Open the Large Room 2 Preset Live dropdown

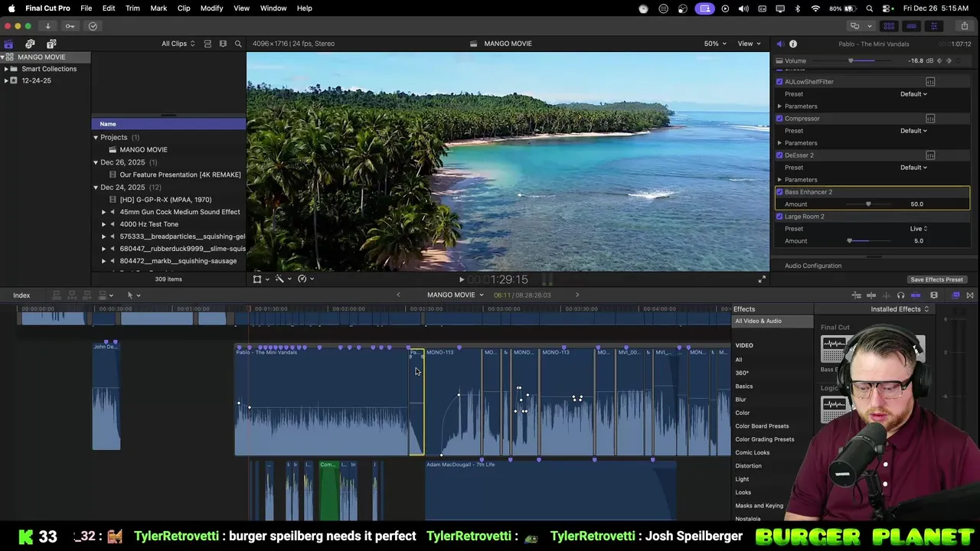pyautogui.click(x=919, y=229)
